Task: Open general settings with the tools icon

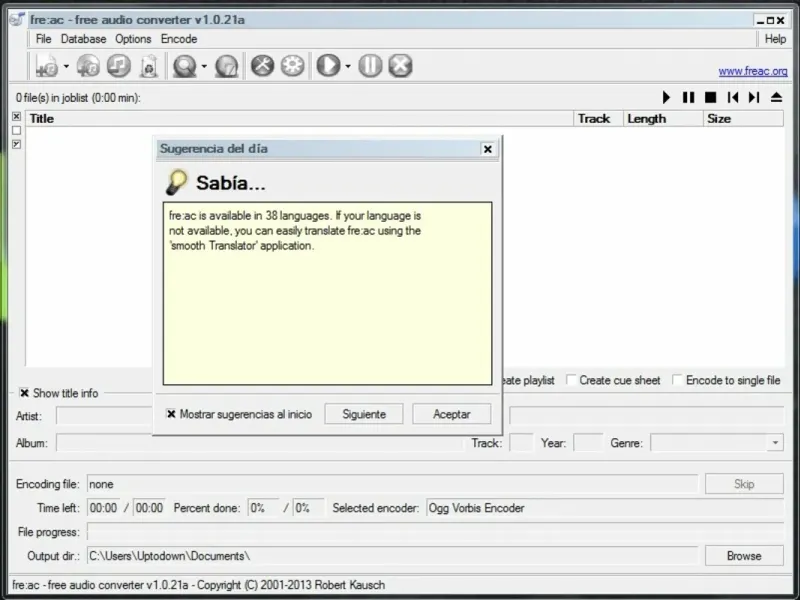Action: (262, 66)
